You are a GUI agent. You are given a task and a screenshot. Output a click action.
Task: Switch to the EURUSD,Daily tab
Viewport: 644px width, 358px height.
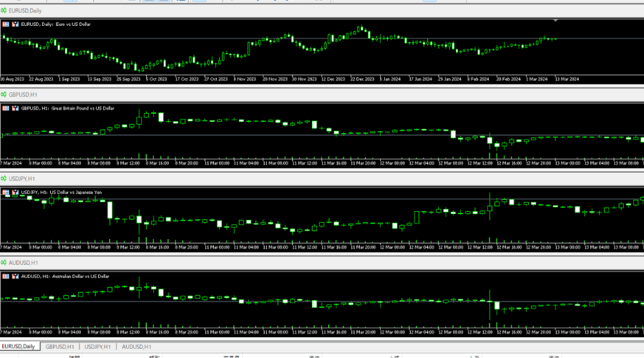pyautogui.click(x=19, y=347)
